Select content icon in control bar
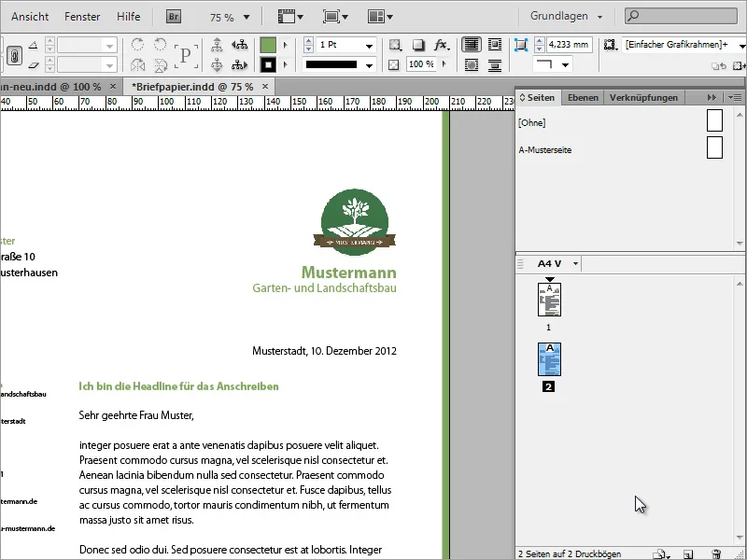This screenshot has width=747, height=560. coord(217,64)
